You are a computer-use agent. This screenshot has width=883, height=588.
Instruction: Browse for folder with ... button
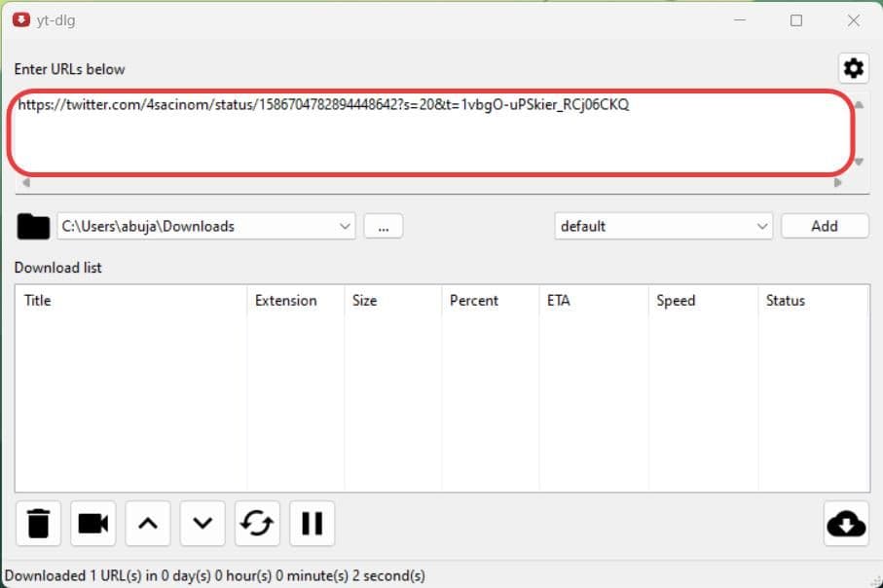[384, 226]
